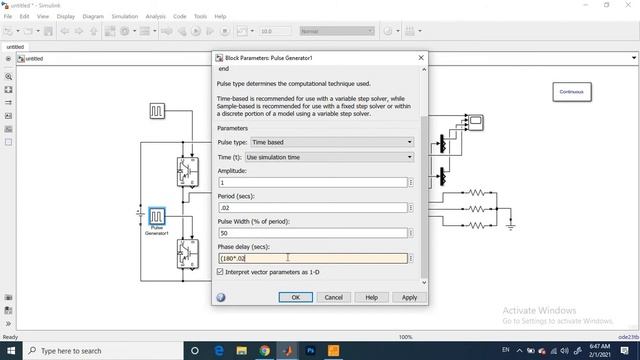The image size is (640, 360).
Task: Open the model explorer dropdown arrow
Action: click(155, 31)
